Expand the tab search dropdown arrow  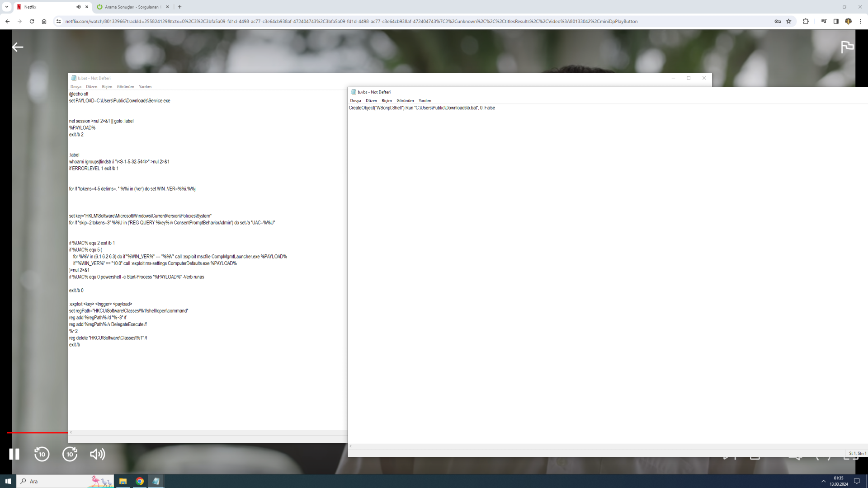pos(7,7)
